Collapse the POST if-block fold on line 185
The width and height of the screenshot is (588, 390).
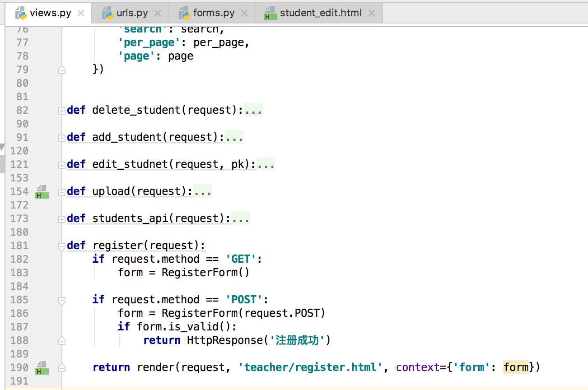tap(62, 300)
